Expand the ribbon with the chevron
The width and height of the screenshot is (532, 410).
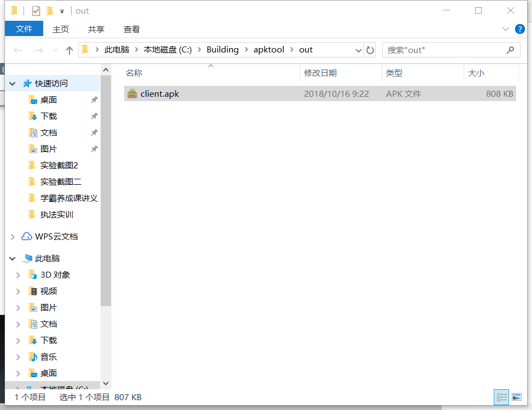(x=506, y=29)
